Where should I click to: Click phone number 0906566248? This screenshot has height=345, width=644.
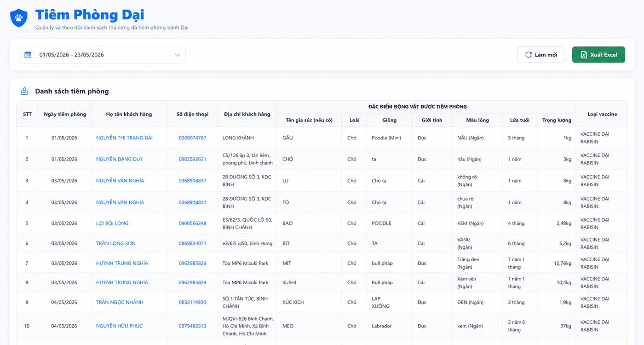click(192, 224)
